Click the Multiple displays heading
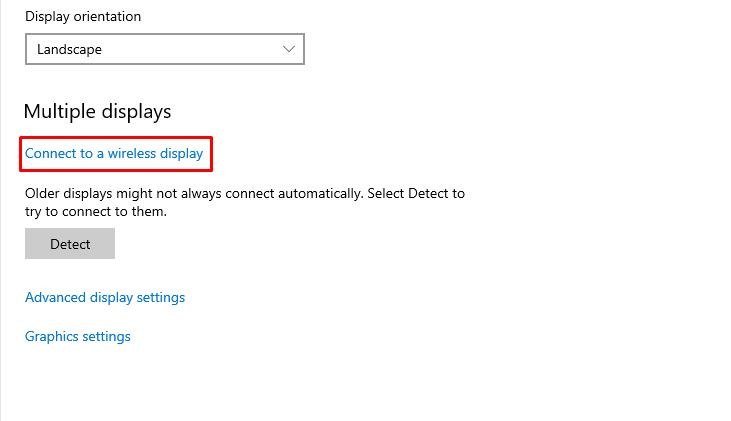 98,111
